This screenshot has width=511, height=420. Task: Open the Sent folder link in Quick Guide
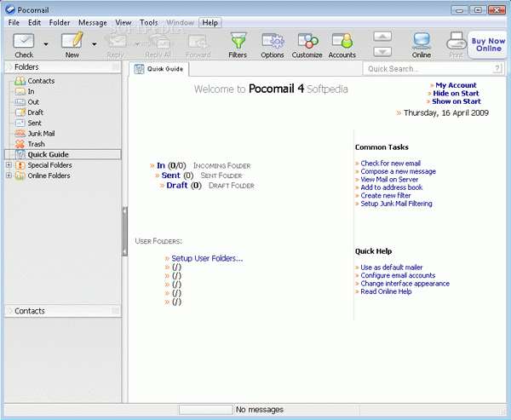(x=171, y=175)
